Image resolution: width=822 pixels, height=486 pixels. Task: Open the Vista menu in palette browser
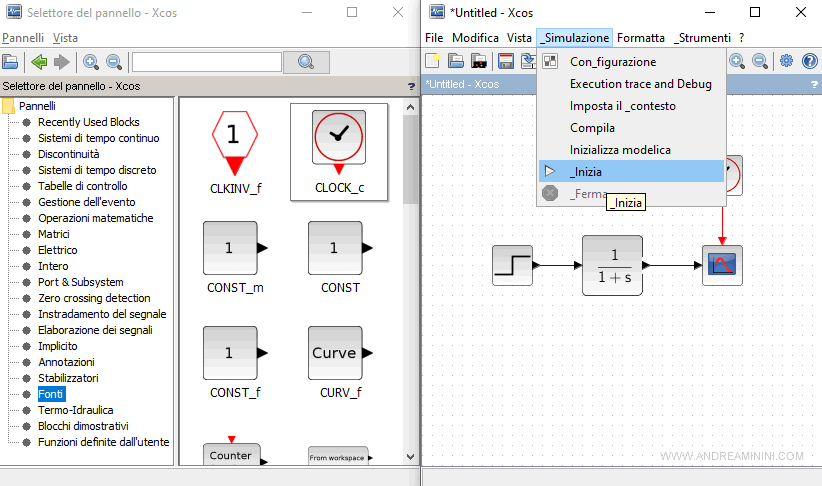point(65,38)
